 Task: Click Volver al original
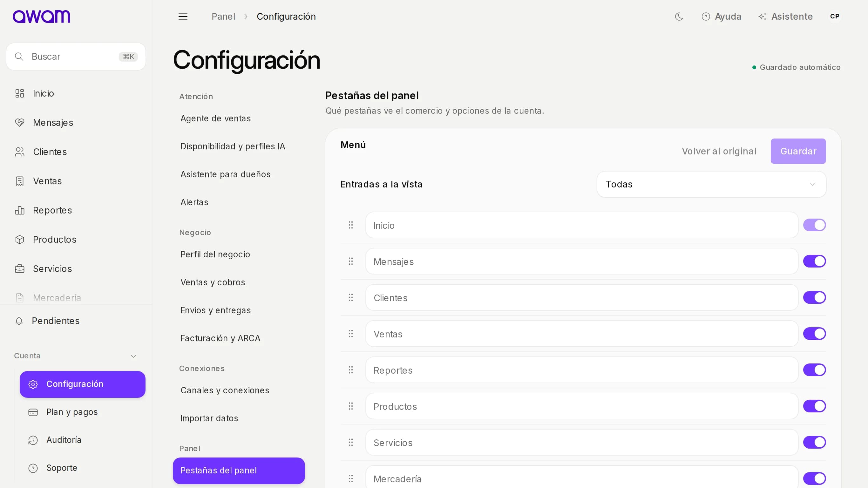tap(719, 151)
